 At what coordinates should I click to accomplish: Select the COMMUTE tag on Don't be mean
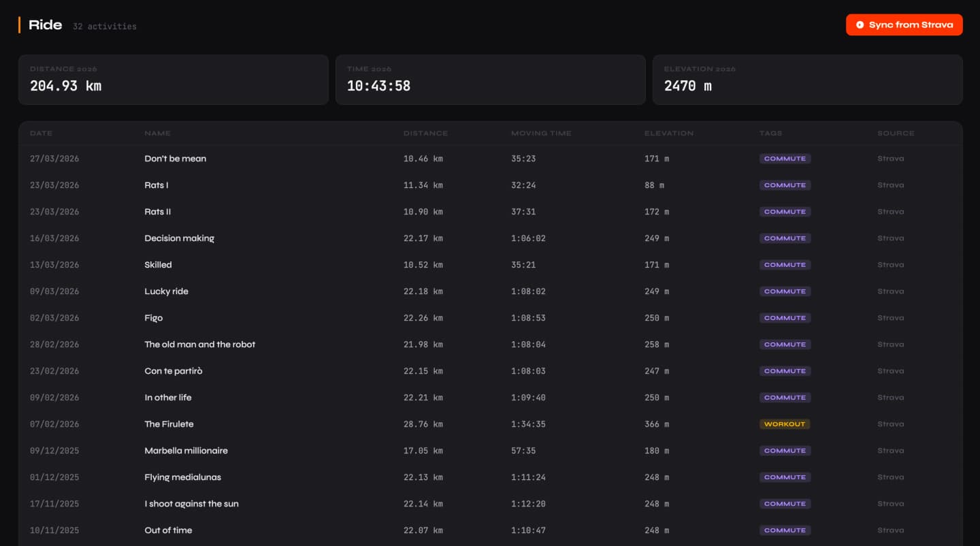pos(785,158)
